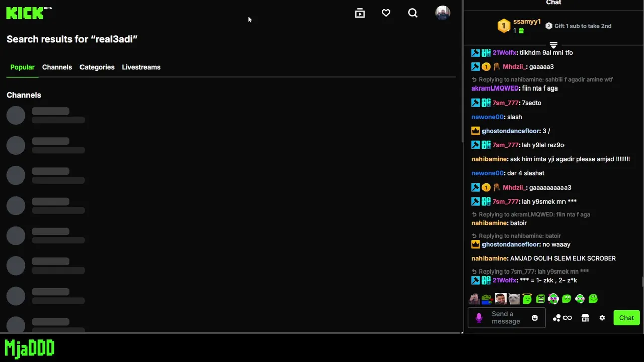This screenshot has width=644, height=362.
Task: Click message "ask him imta yji agadir please amjad"
Action: pyautogui.click(x=570, y=159)
